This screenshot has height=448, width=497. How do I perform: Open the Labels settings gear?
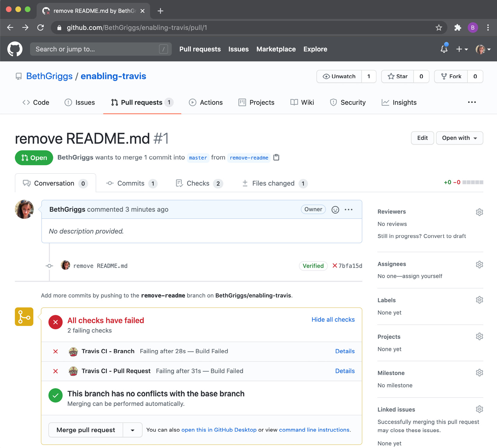pyautogui.click(x=479, y=300)
